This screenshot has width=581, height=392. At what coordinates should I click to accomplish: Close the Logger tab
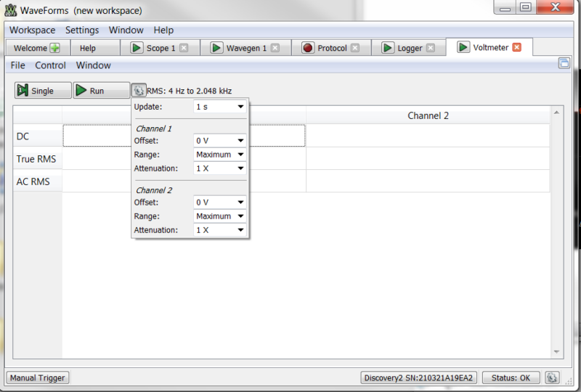[x=430, y=48]
